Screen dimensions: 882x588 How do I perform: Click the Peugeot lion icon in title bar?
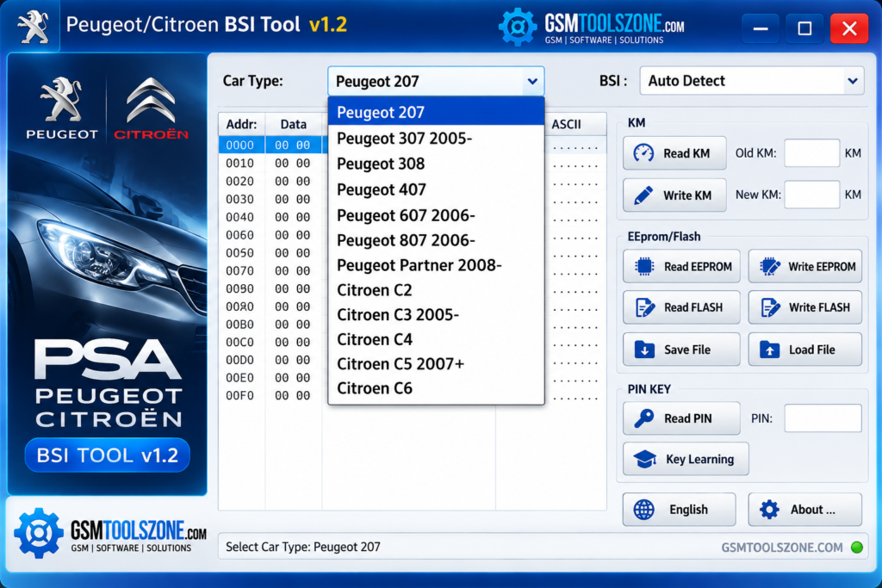[33, 26]
